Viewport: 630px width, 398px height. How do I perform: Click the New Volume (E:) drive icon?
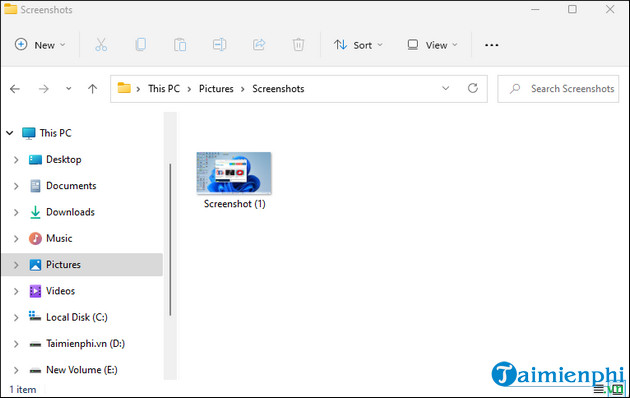tap(35, 370)
